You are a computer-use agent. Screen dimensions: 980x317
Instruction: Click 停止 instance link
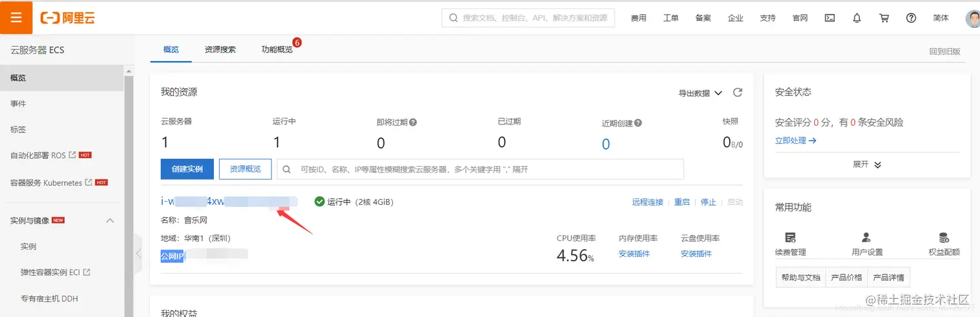click(x=708, y=202)
